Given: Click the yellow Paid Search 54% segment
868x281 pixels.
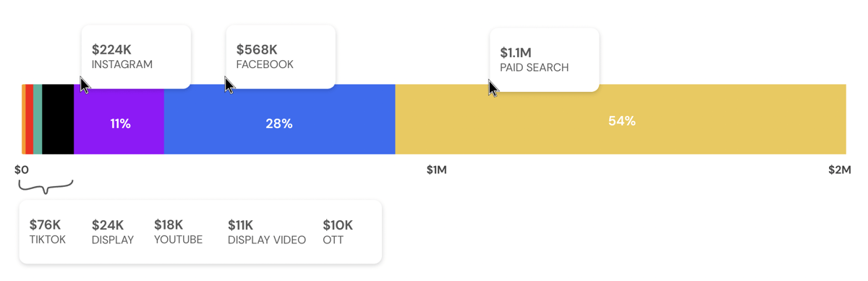Looking at the screenshot, I should click(621, 119).
